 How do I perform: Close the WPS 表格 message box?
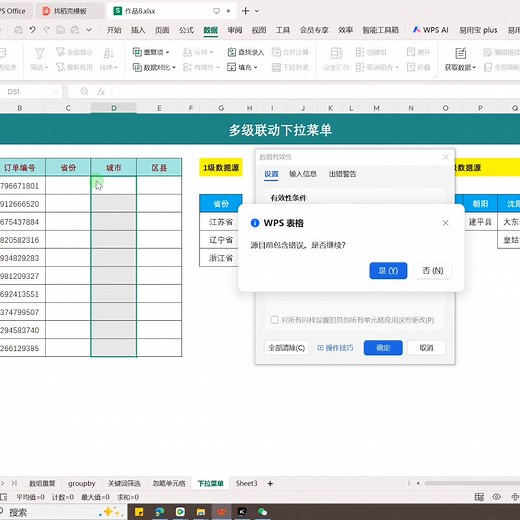445,223
